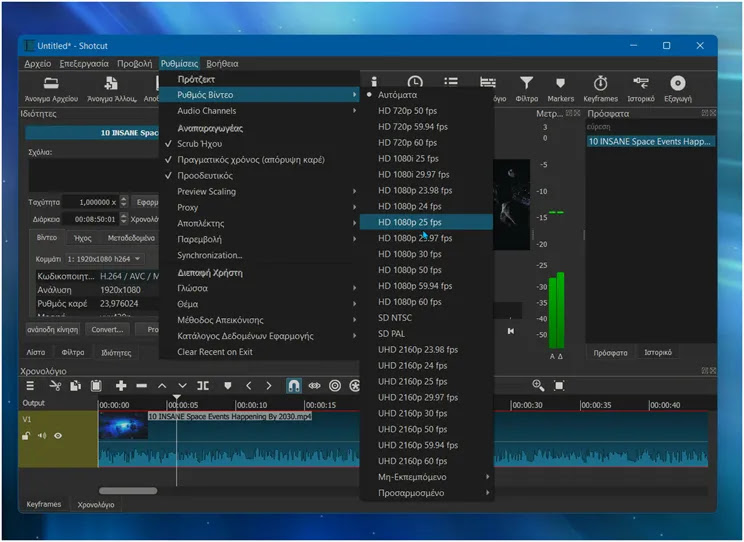Click the Overwrite down-chevron icon in timeline
Screen dimensions: 744x542
[183, 386]
